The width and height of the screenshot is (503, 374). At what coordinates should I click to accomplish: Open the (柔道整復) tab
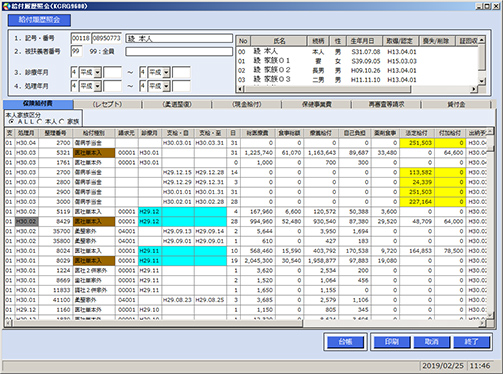177,104
